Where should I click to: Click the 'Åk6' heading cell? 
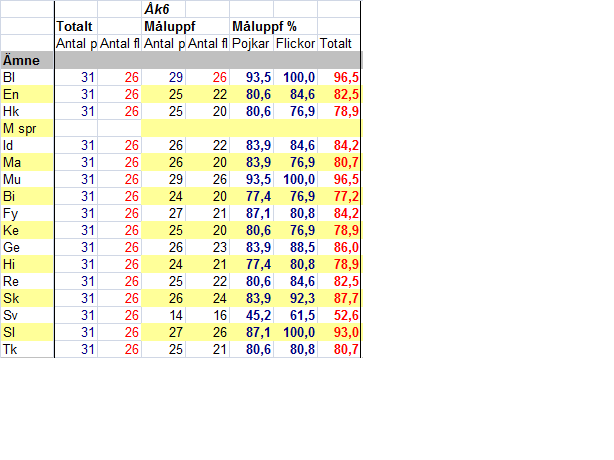(x=163, y=9)
